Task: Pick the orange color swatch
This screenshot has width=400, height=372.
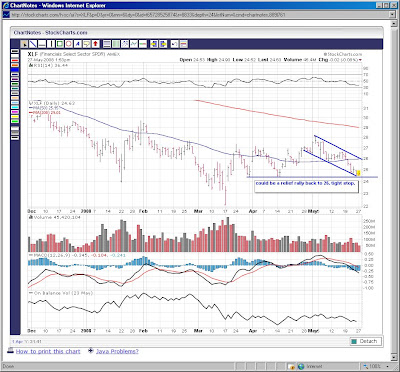Action: click(x=15, y=65)
